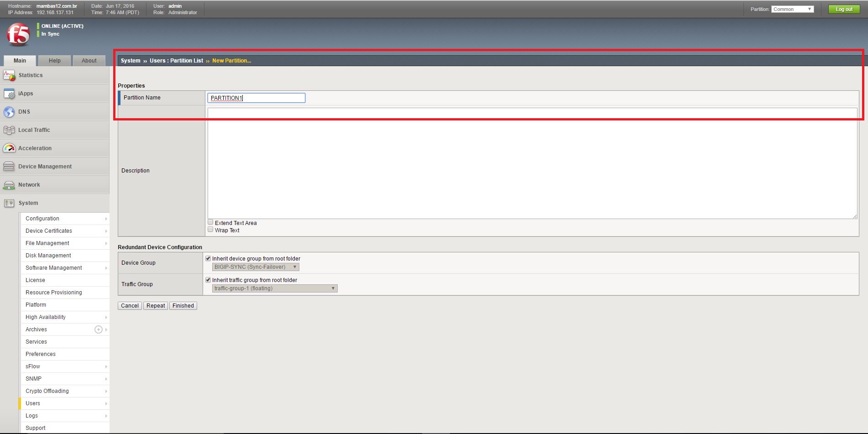Open the DNS globe icon
Viewport: 868px width, 434px height.
tap(9, 112)
